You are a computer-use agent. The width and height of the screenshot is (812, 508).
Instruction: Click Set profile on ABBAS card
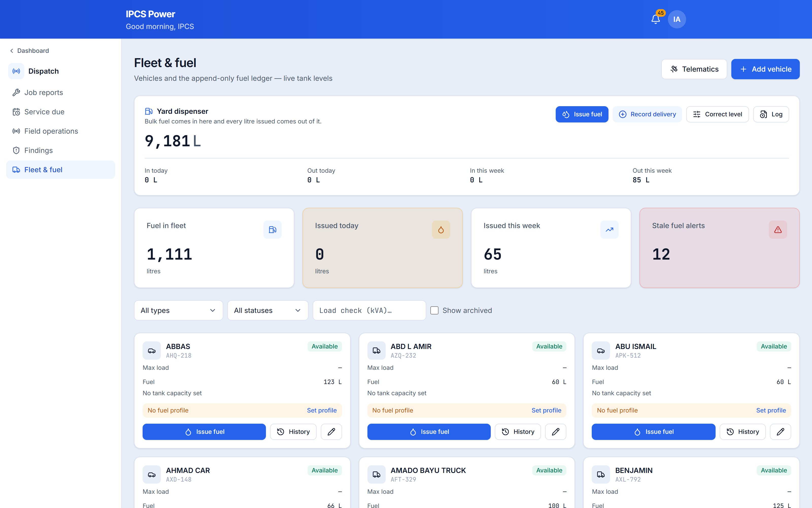coord(322,410)
